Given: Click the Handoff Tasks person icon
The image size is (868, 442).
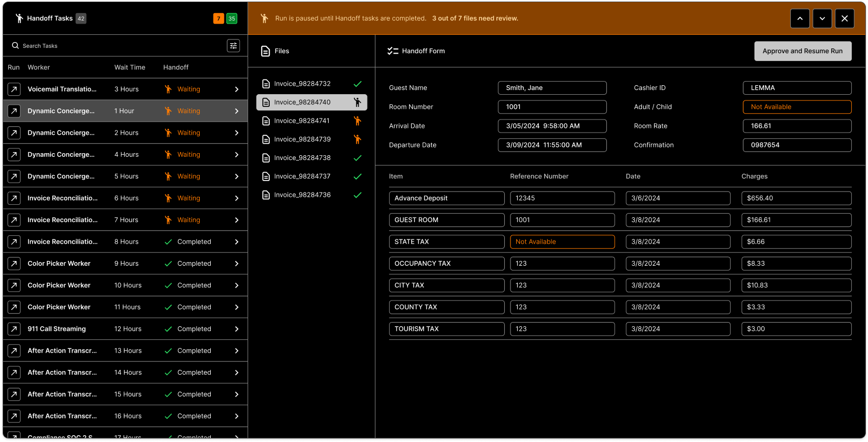Looking at the screenshot, I should (x=19, y=18).
